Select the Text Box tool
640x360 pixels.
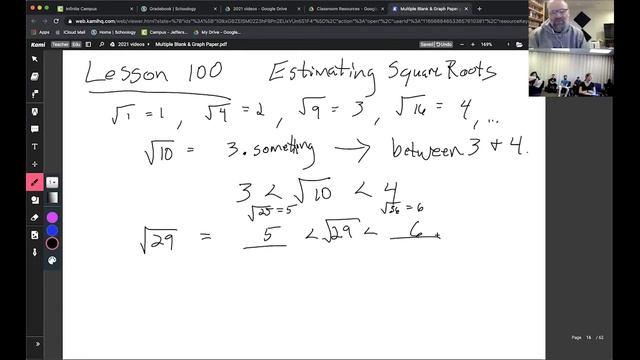[35, 147]
